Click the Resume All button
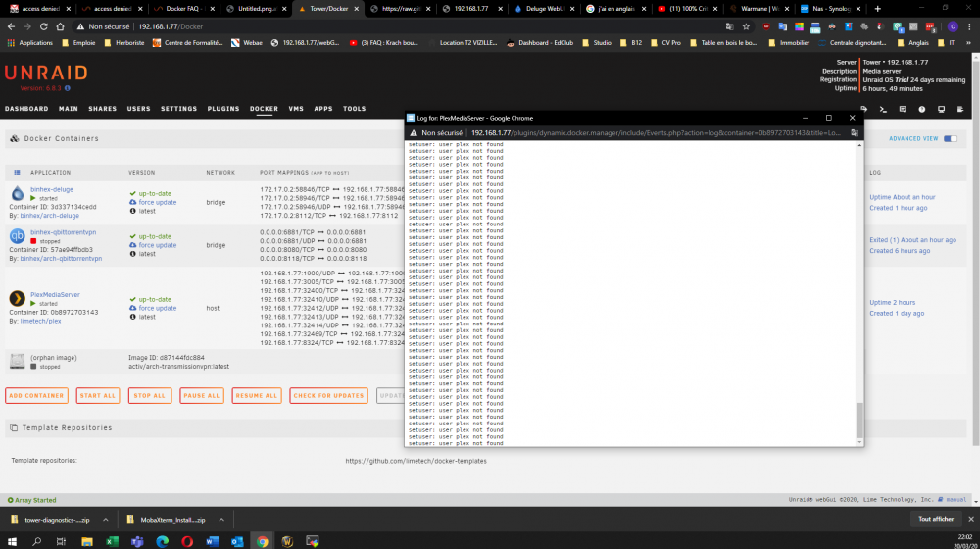 tap(256, 396)
